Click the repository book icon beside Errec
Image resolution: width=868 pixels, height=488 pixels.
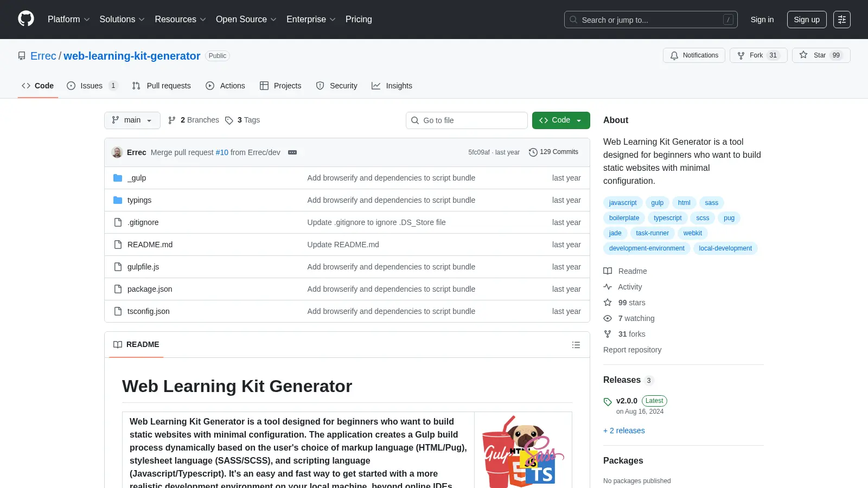22,56
